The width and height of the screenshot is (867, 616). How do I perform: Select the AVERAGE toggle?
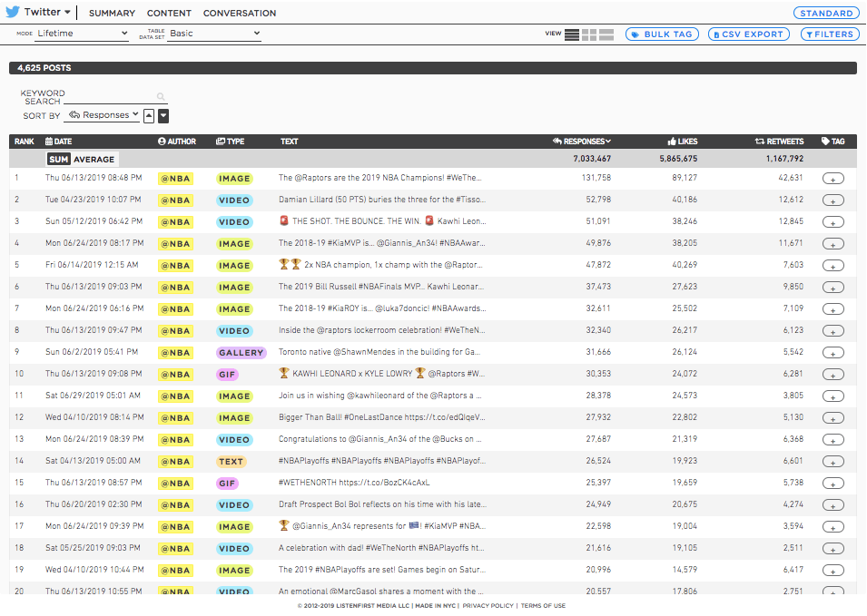(94, 159)
